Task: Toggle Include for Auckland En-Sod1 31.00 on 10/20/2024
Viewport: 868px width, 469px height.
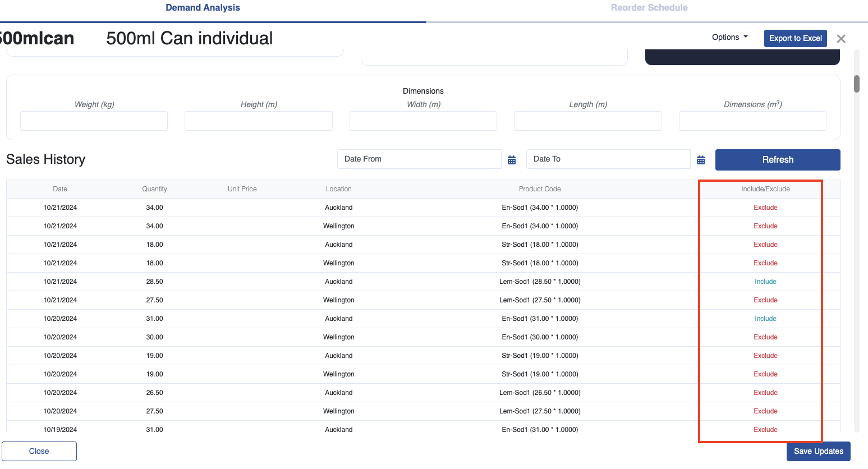Action: coord(765,319)
